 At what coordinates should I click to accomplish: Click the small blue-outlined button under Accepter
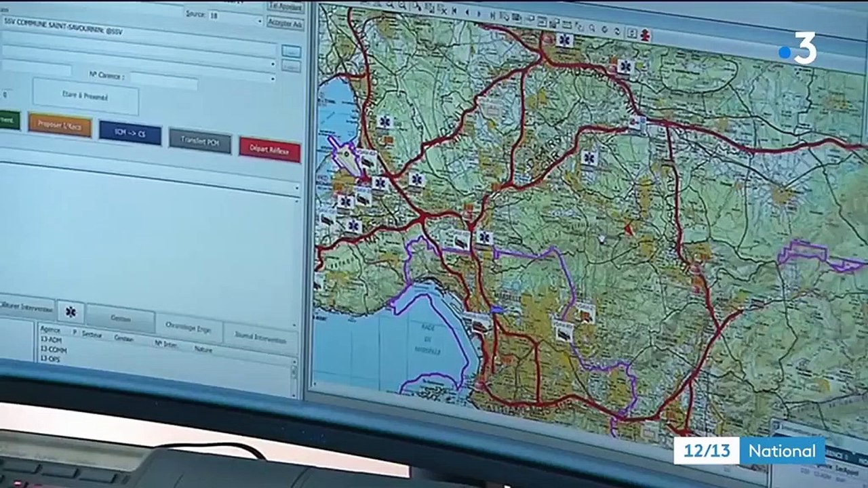tap(290, 51)
